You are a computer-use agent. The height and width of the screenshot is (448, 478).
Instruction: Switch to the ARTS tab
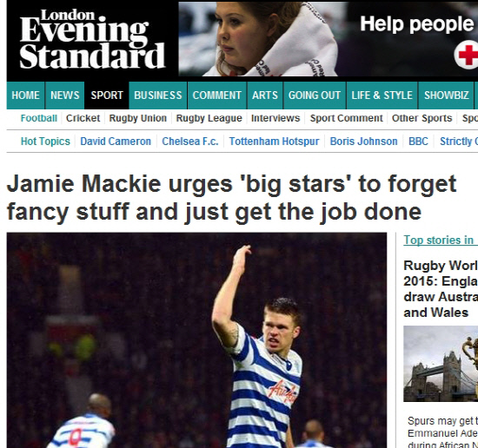click(x=265, y=96)
